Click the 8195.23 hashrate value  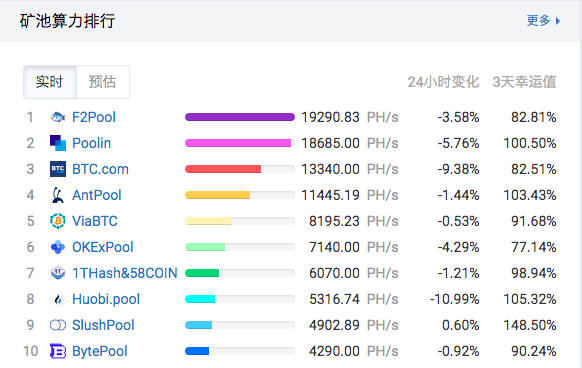[x=334, y=221]
